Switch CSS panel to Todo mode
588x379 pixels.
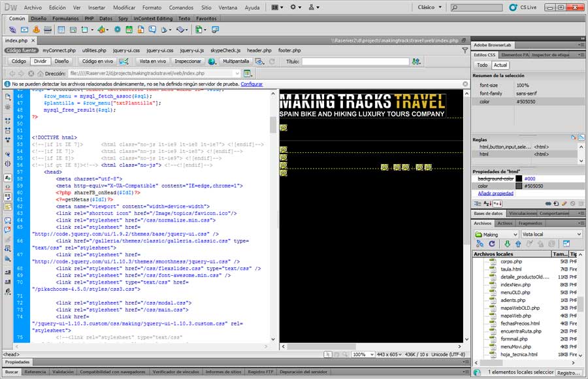[x=482, y=65]
